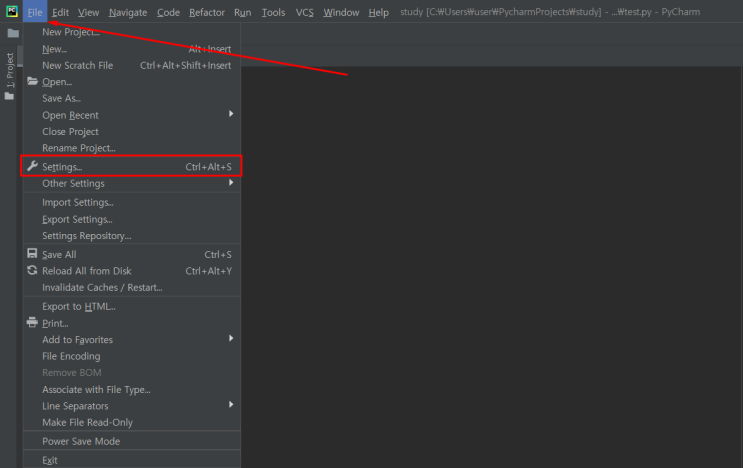Choose Save As... menu entry
Image resolution: width=743 pixels, height=468 pixels.
[132, 99]
